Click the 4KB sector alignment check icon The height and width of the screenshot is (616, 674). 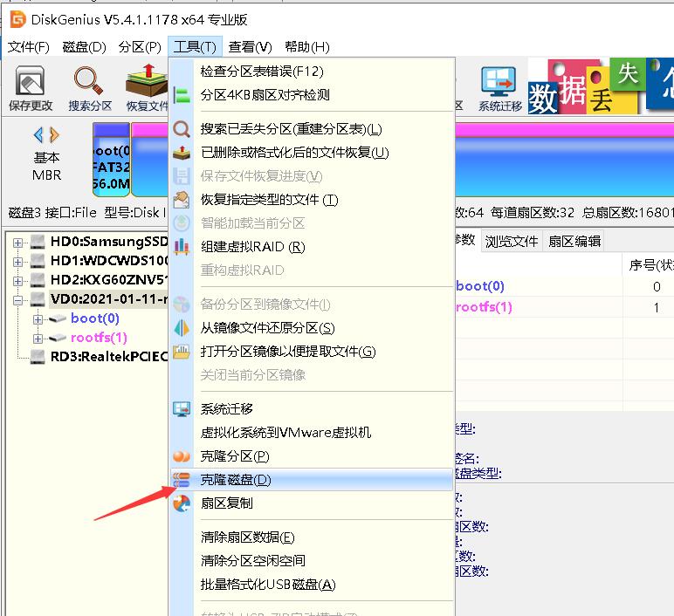point(182,95)
